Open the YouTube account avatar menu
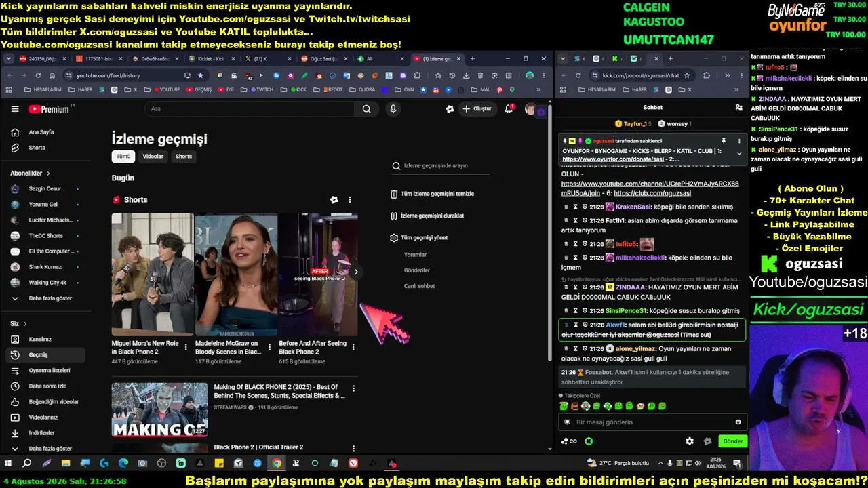The width and height of the screenshot is (868, 488). (531, 109)
